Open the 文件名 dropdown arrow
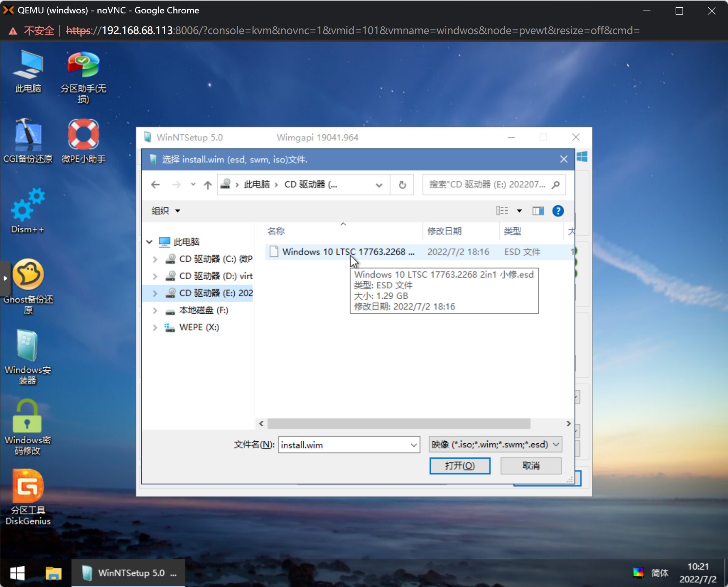Screen dimensions: 728x587 click(414, 445)
